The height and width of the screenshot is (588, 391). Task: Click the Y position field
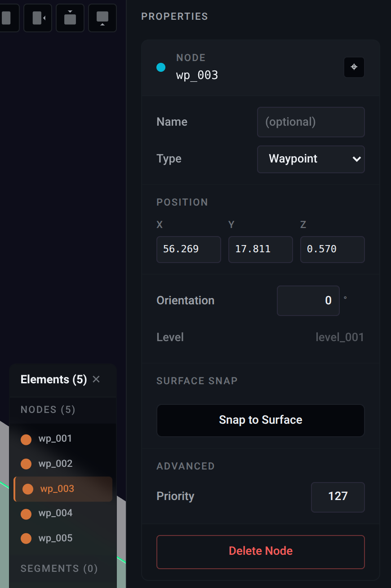[261, 249]
